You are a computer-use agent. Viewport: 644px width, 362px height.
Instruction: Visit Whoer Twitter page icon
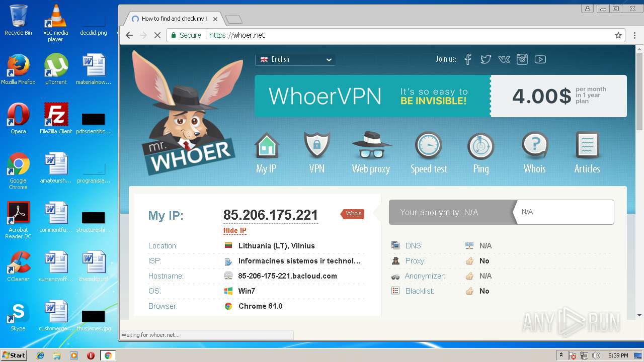(486, 59)
